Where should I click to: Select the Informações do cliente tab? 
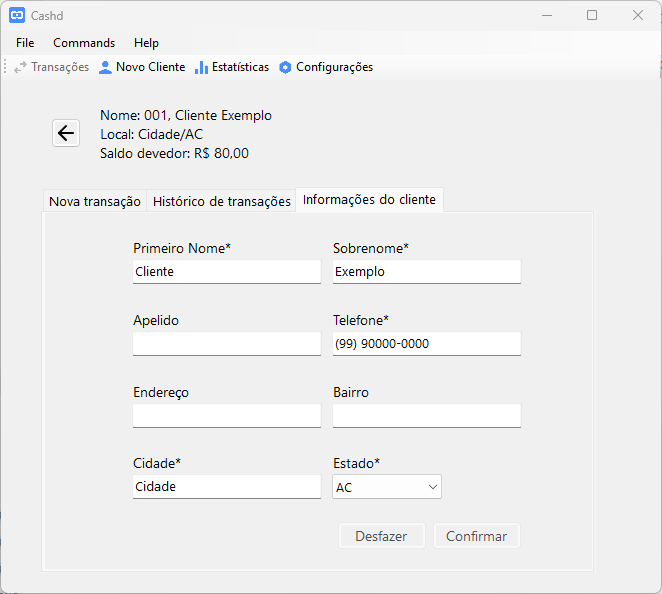[369, 200]
